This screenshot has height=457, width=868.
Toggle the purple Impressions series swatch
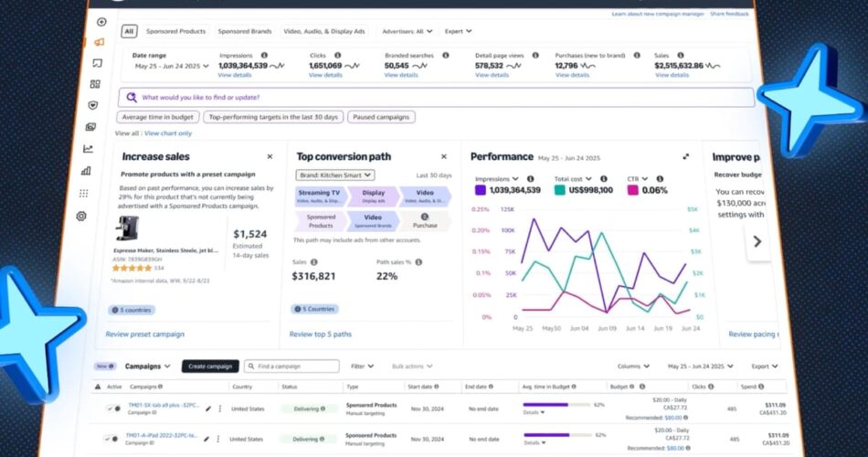(480, 190)
